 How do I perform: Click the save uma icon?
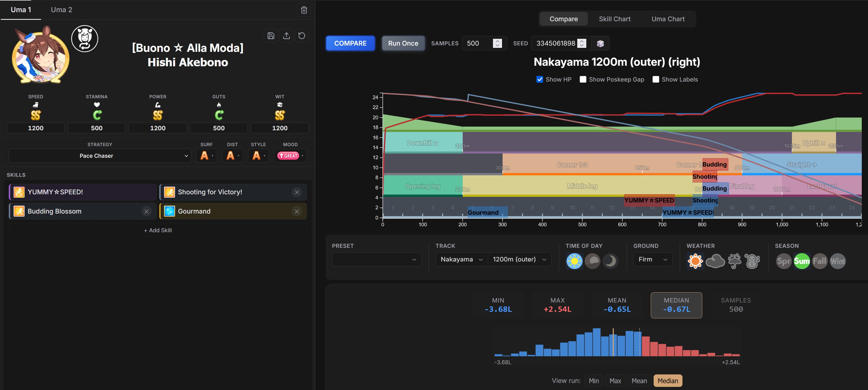271,36
